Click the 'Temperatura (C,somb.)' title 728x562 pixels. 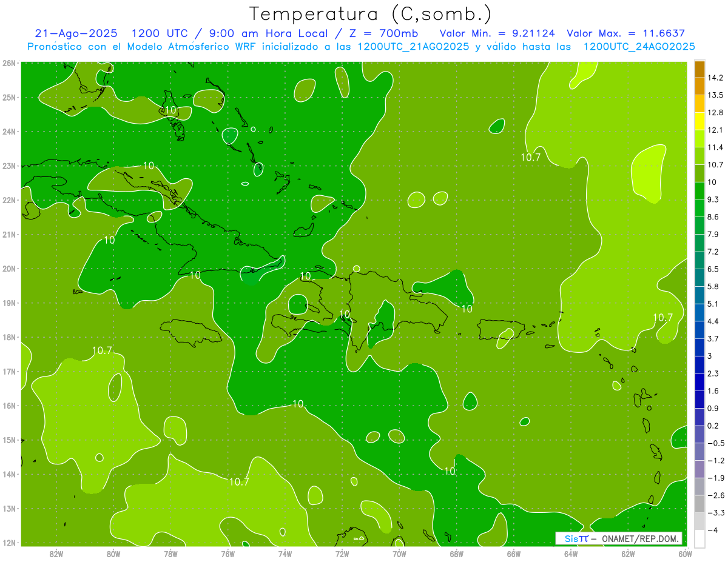click(x=370, y=14)
